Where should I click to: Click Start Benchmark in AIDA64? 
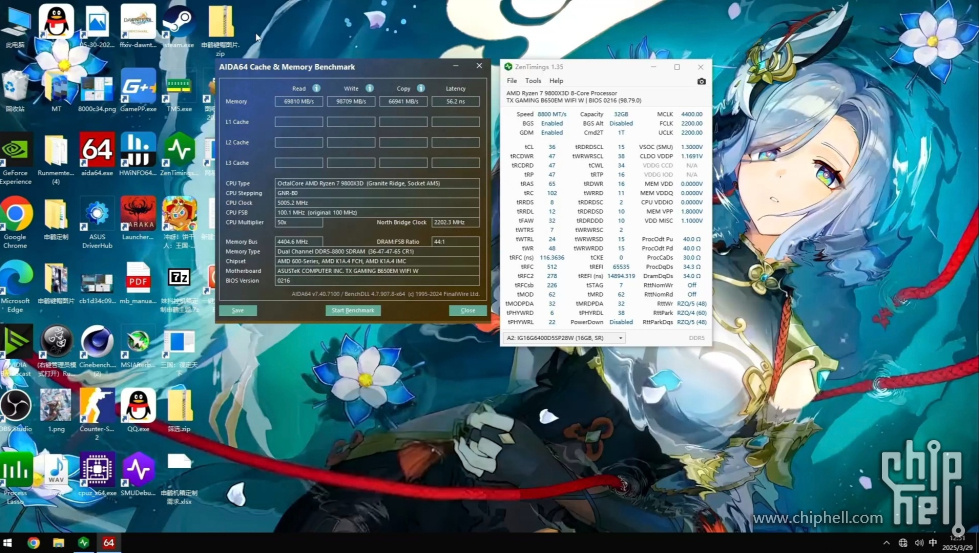tap(353, 310)
